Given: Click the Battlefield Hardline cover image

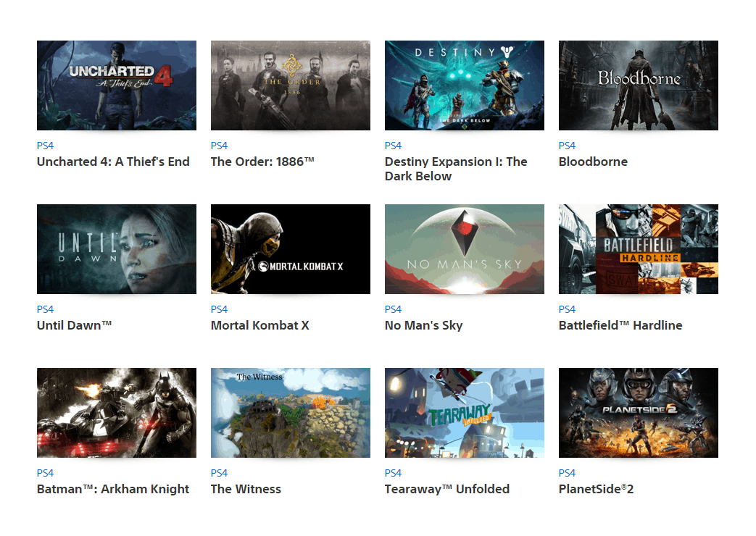Looking at the screenshot, I should (x=639, y=249).
